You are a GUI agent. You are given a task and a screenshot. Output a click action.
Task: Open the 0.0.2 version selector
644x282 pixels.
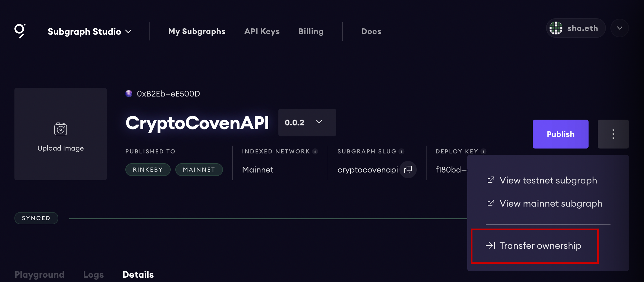tap(307, 123)
